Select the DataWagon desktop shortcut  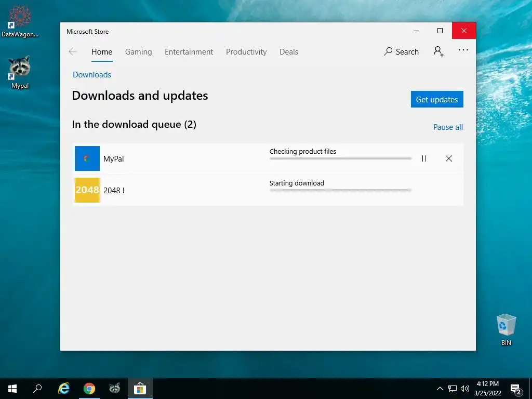pos(20,21)
